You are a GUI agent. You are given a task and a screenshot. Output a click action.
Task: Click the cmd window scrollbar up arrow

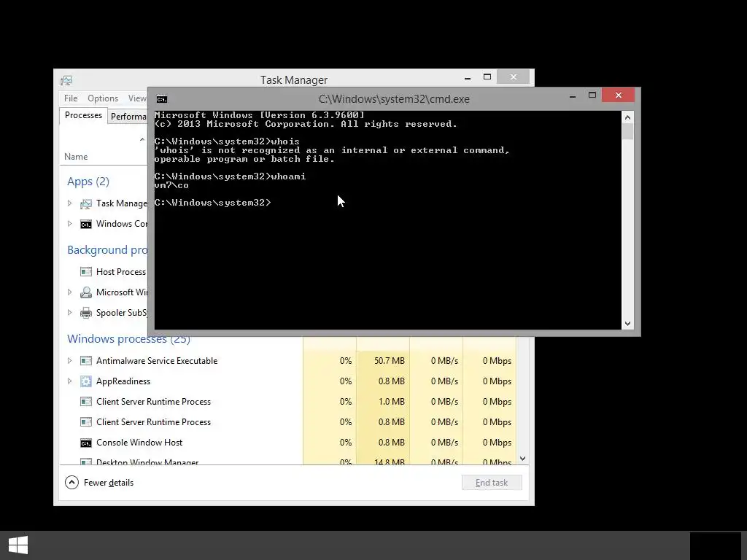[x=627, y=117]
